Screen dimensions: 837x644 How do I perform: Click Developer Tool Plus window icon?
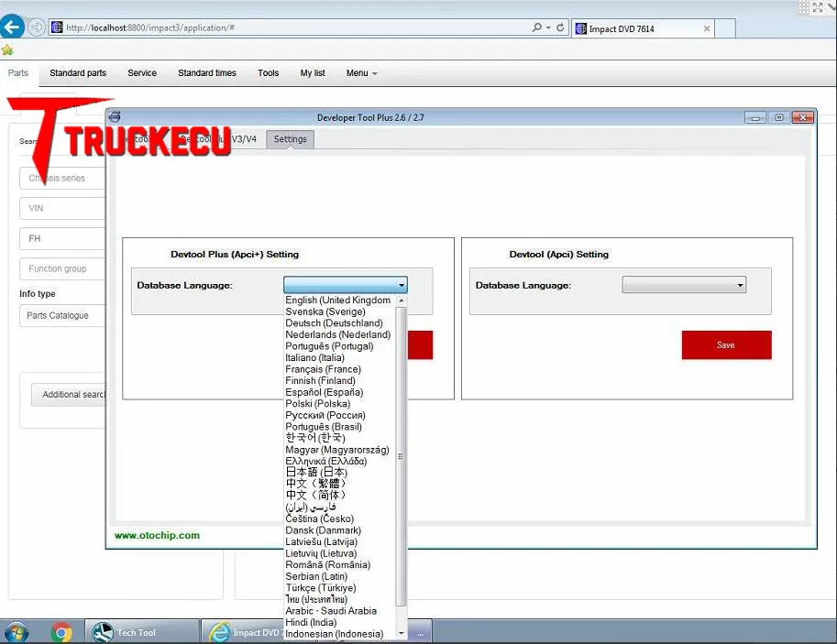pos(115,117)
